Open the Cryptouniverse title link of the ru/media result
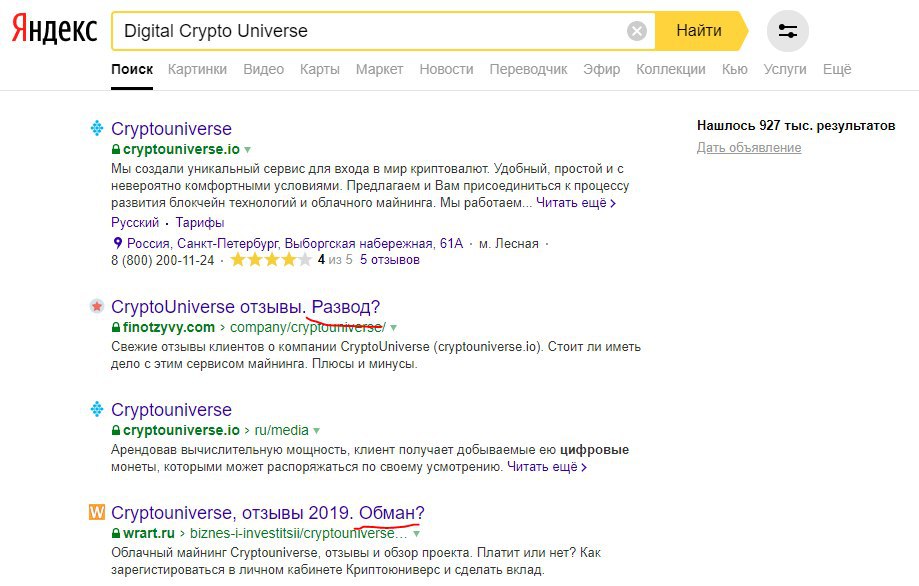The width and height of the screenshot is (919, 586). tap(171, 410)
